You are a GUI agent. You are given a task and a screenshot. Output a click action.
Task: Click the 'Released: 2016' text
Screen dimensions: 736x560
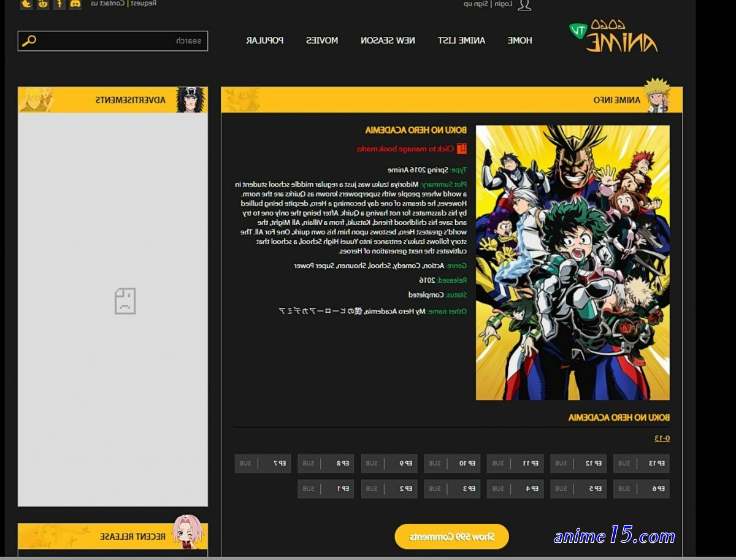pos(443,280)
